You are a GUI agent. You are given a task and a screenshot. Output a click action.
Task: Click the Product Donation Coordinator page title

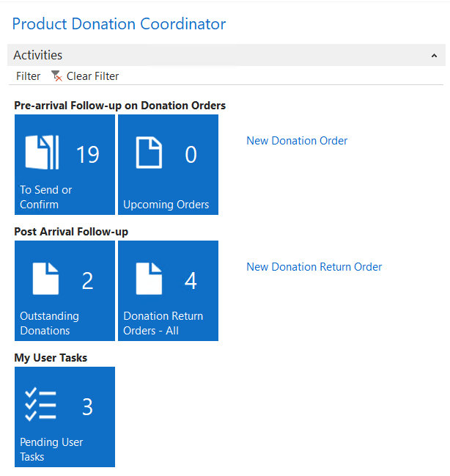pos(119,24)
